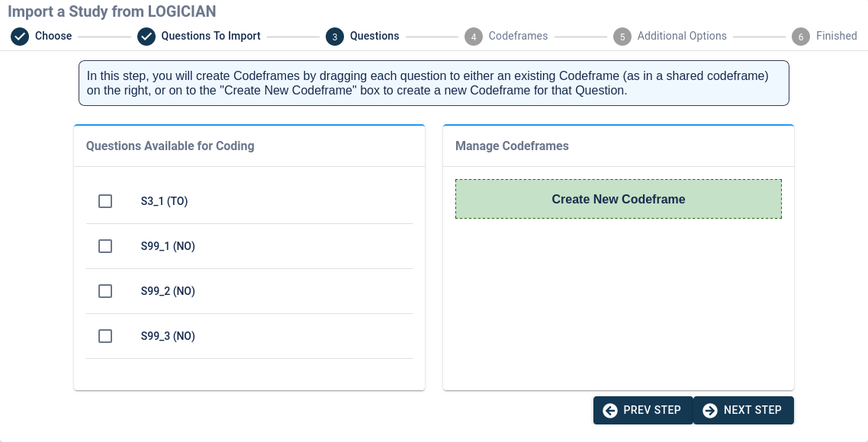The width and height of the screenshot is (868, 442).
Task: Enable the checkbox for S99_1 (NO)
Action: click(x=105, y=246)
